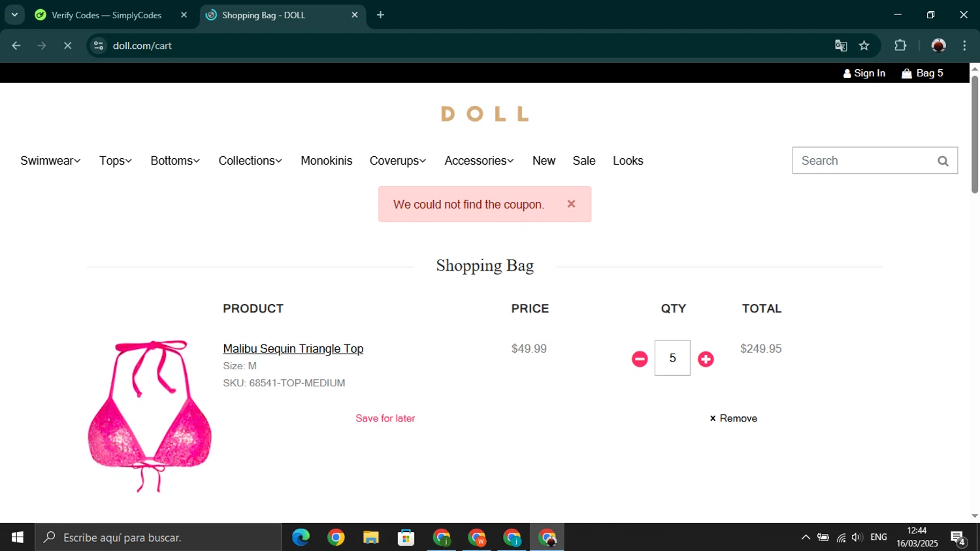This screenshot has height=551, width=980.
Task: Open the Bag 5 cart icon
Action: point(923,73)
